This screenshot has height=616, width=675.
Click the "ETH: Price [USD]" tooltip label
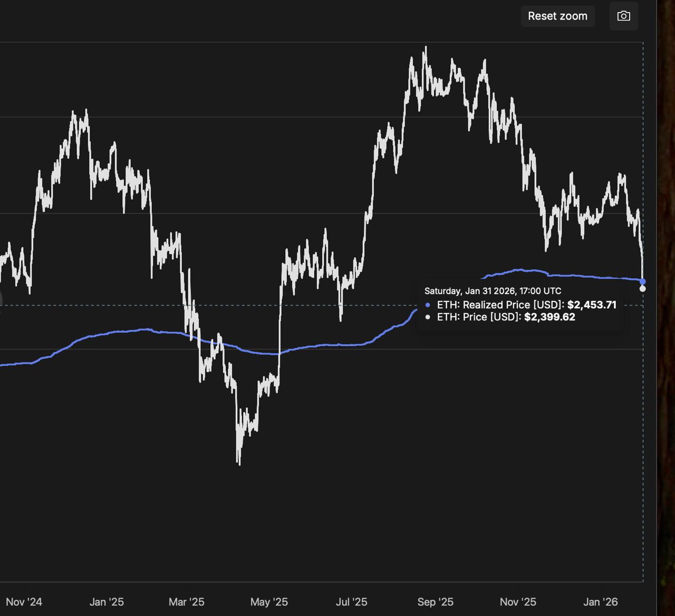479,317
